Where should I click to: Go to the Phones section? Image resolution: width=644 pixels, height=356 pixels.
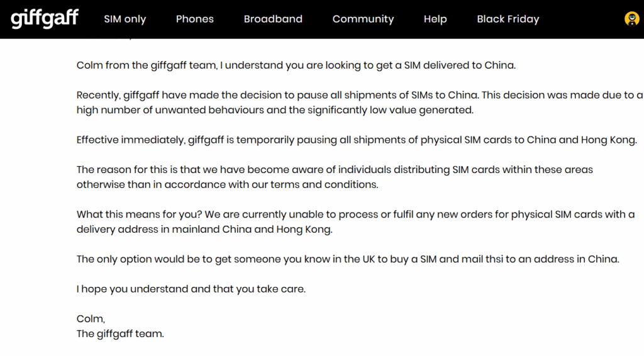click(194, 19)
